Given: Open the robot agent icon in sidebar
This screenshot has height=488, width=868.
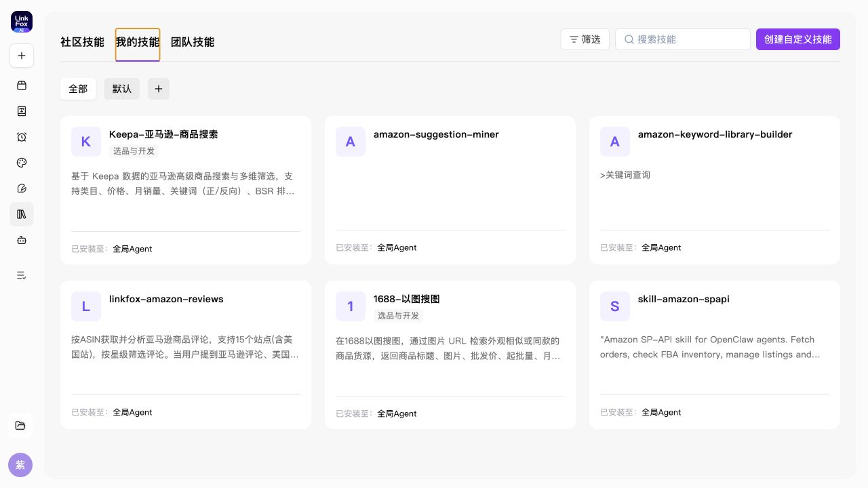Looking at the screenshot, I should (x=22, y=240).
